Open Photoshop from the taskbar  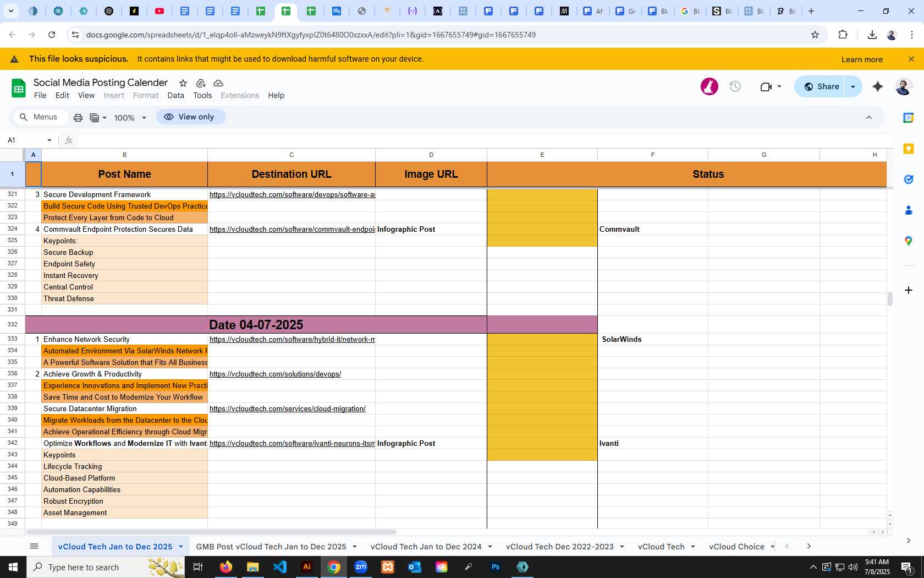[x=496, y=567]
